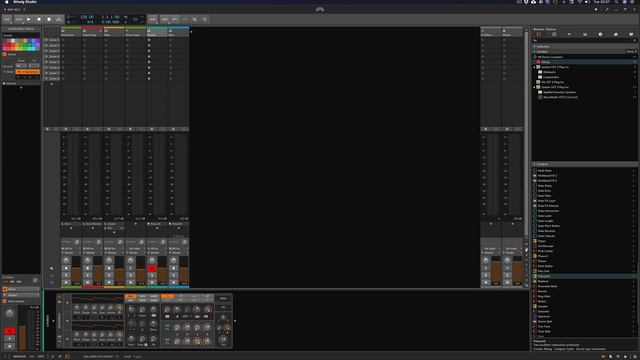Disarm record on Chords mixer channel
This screenshot has width=640, height=360.
[152, 269]
